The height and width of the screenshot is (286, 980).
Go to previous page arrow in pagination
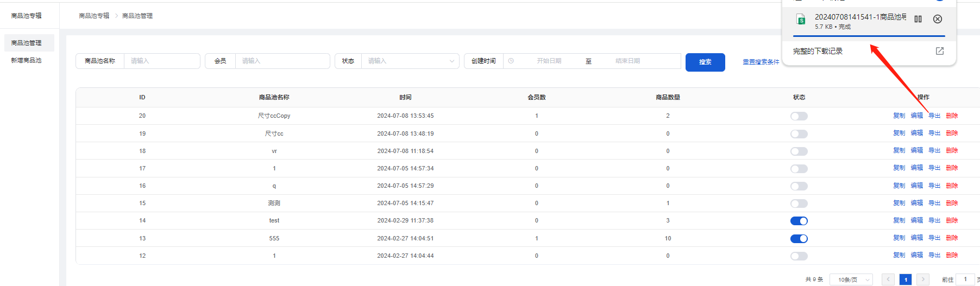(888, 279)
